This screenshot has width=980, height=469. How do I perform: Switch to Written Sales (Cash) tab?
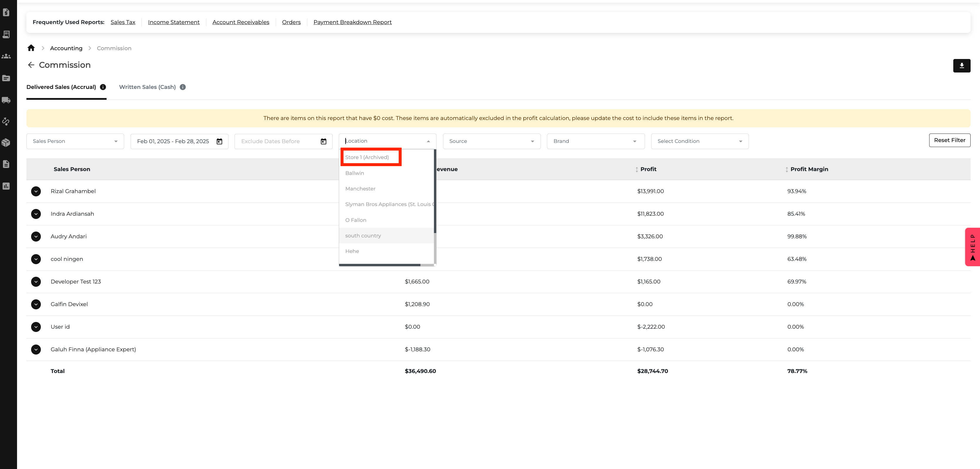point(147,87)
